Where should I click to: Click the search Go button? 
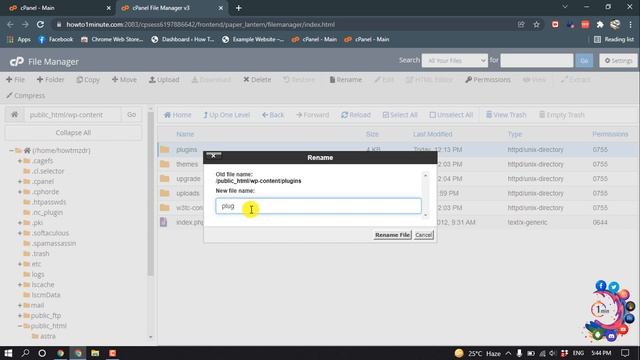(584, 60)
